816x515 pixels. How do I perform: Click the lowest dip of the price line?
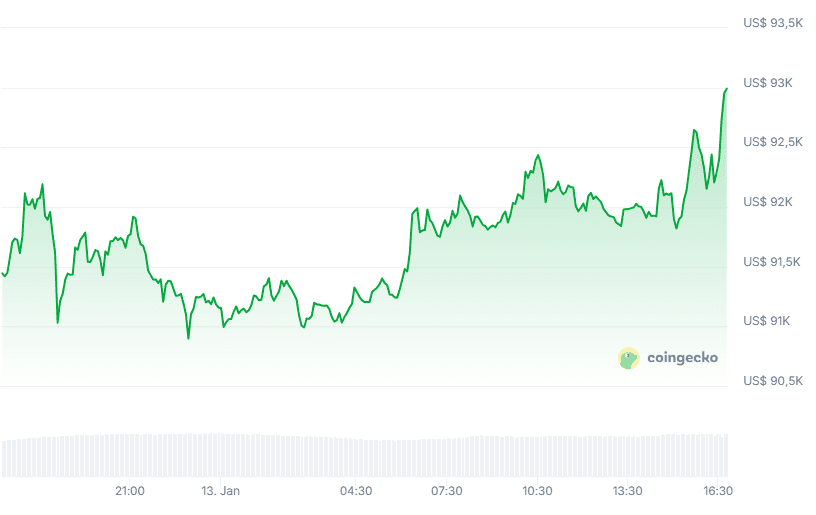(x=188, y=338)
